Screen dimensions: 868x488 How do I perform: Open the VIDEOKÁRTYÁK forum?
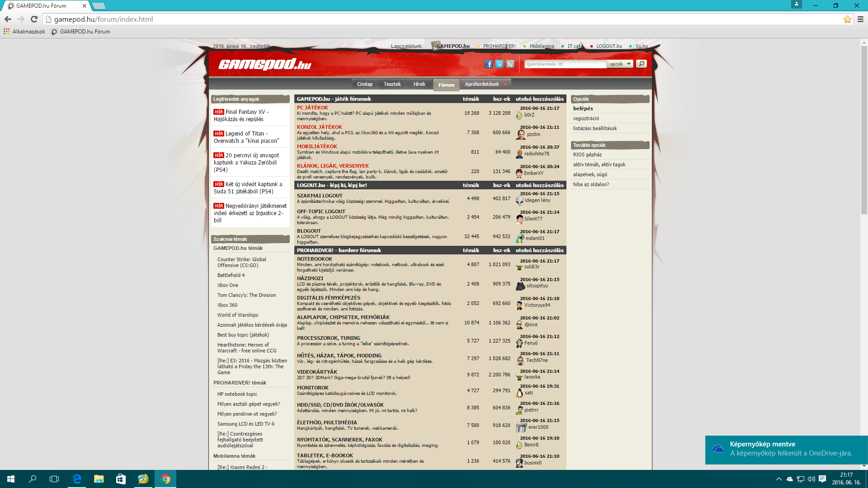[317, 372]
